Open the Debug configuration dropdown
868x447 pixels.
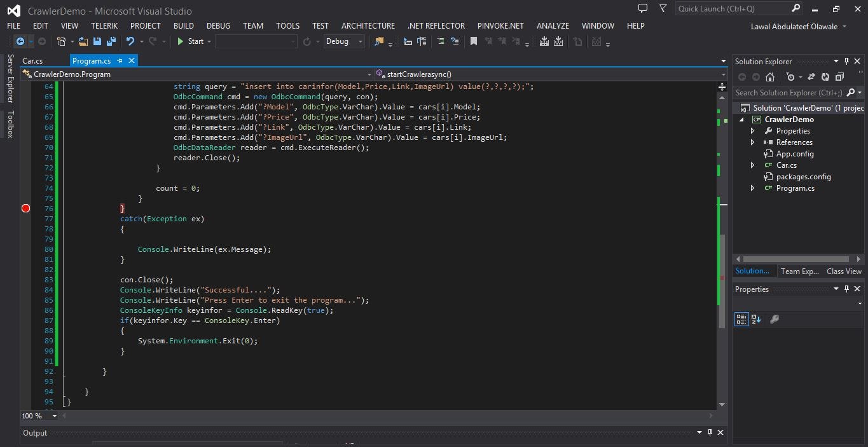(361, 41)
